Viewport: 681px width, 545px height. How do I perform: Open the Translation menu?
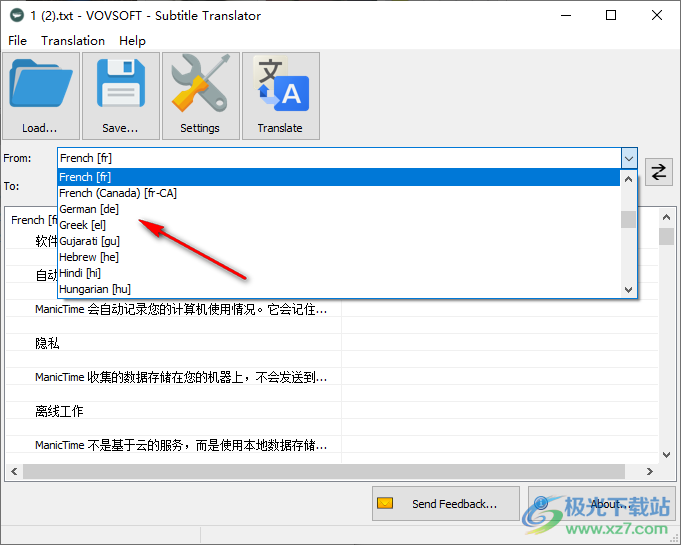tap(73, 41)
